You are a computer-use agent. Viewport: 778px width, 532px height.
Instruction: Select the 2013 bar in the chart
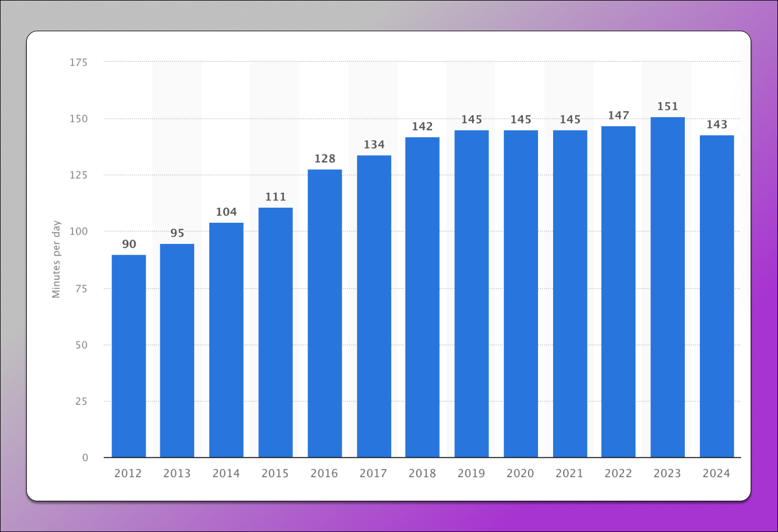(x=177, y=351)
